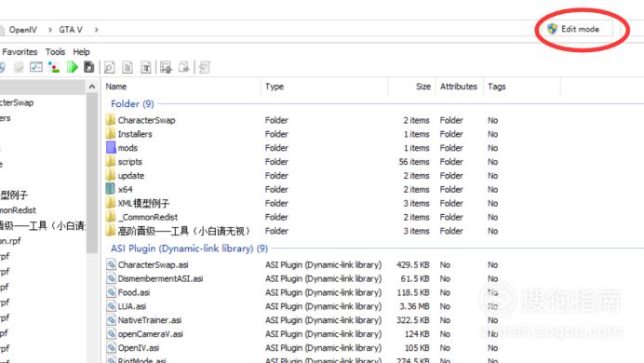This screenshot has height=363, width=644.
Task: Click the dark document shortcut toolbar icon
Action: pos(88,67)
